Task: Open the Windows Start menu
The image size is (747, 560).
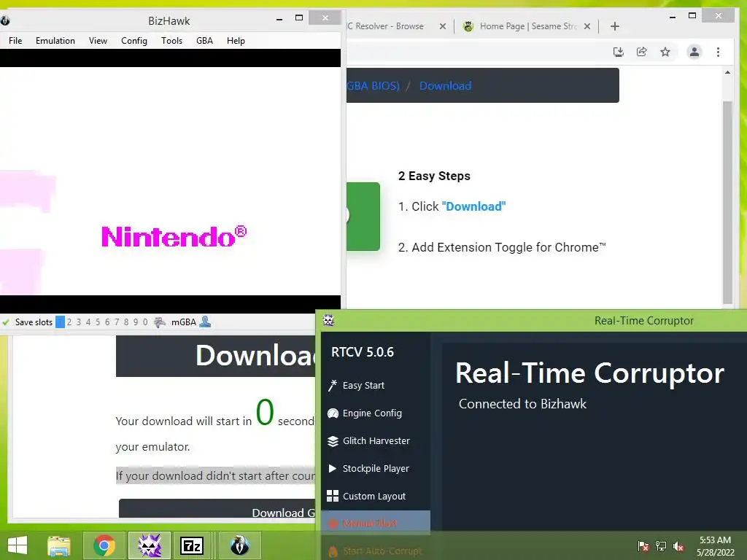Action: pyautogui.click(x=18, y=545)
